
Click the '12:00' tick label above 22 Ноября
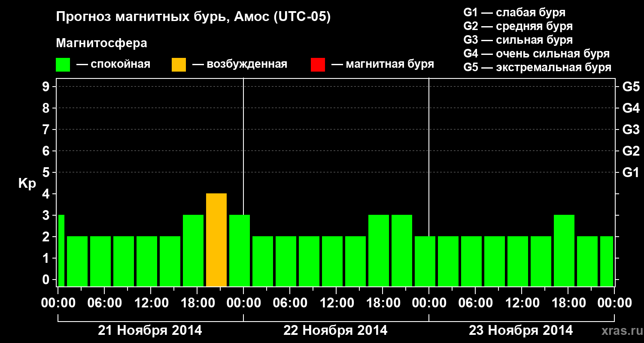pos(337,303)
